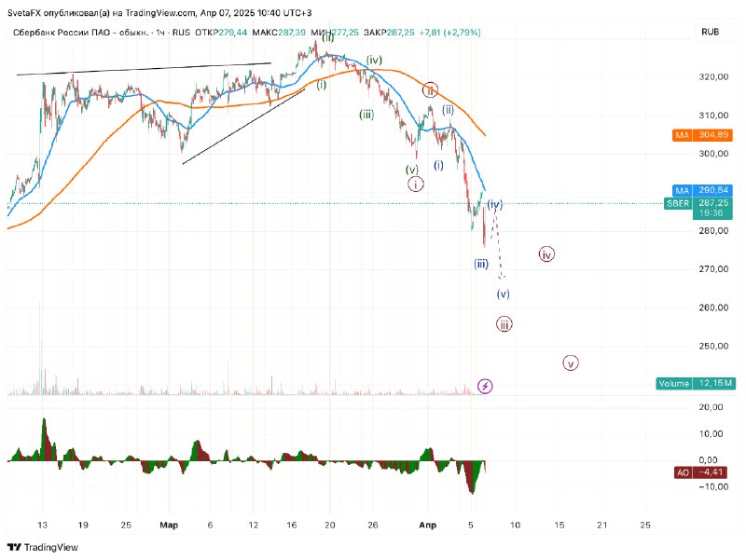The width and height of the screenshot is (746, 560).
Task: Select the blue (i) wave label
Action: (438, 165)
